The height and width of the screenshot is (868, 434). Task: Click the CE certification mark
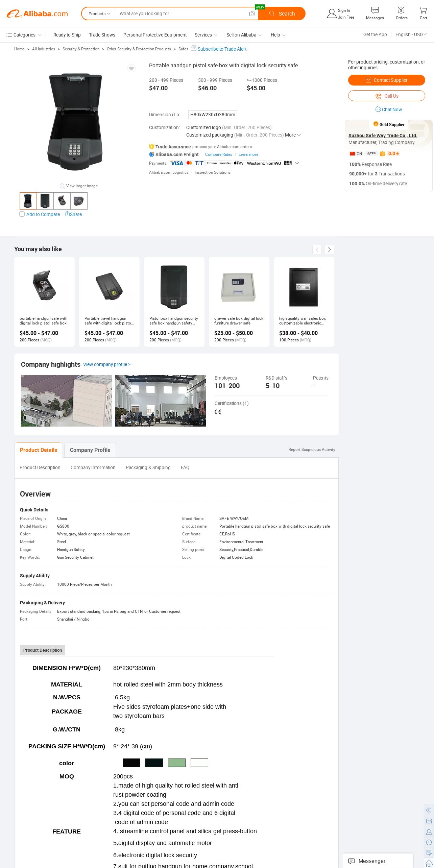[x=218, y=412]
